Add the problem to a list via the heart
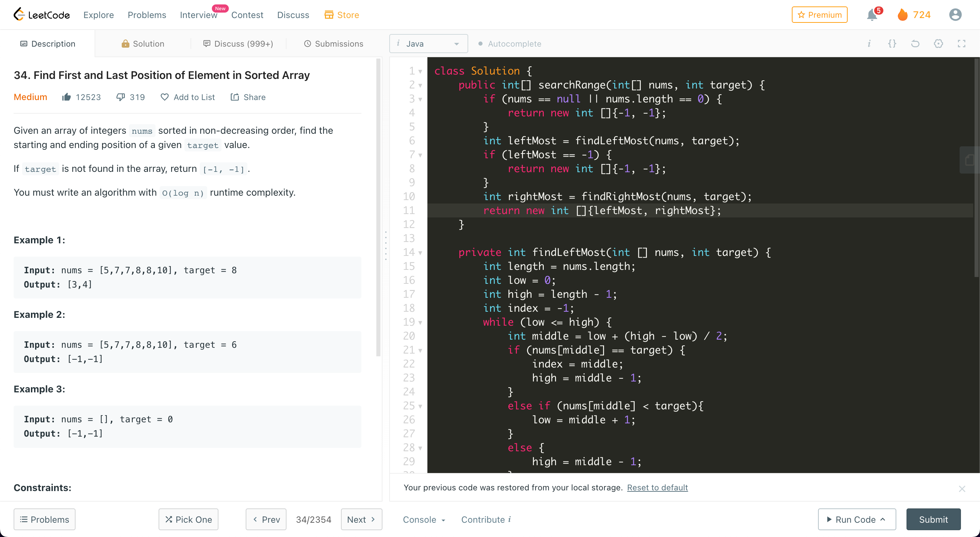Image resolution: width=980 pixels, height=537 pixels. click(x=164, y=97)
